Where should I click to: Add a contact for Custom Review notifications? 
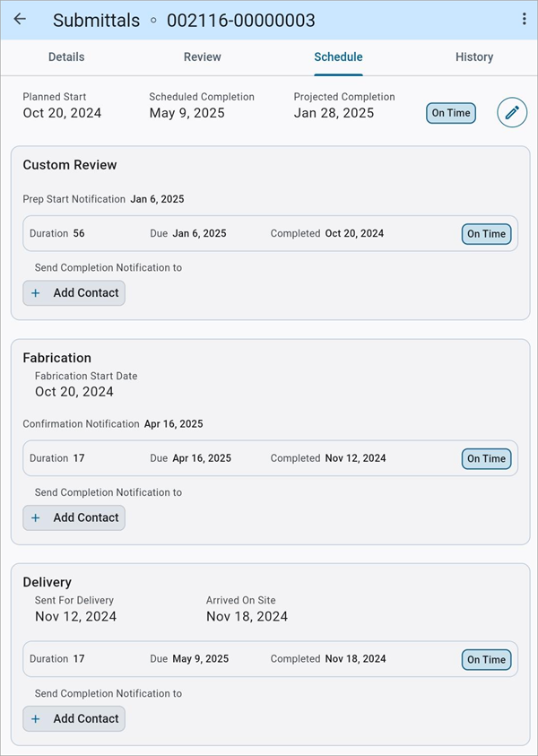point(74,292)
